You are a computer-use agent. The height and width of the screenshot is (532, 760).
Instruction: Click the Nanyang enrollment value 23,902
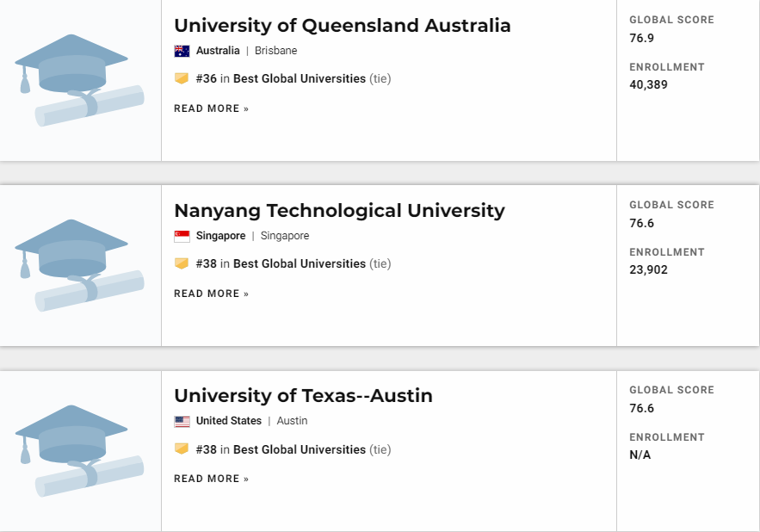(648, 270)
